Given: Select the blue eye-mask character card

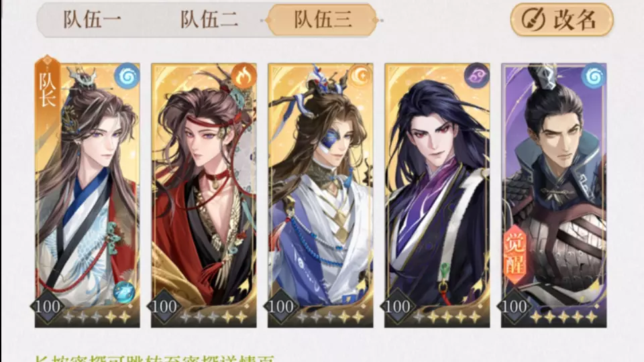Looking at the screenshot, I should [321, 195].
